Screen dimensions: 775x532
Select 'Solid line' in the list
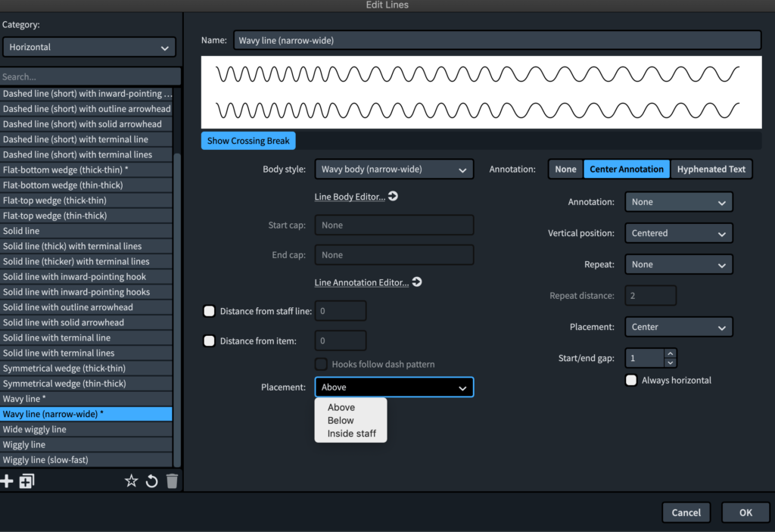tap(86, 231)
